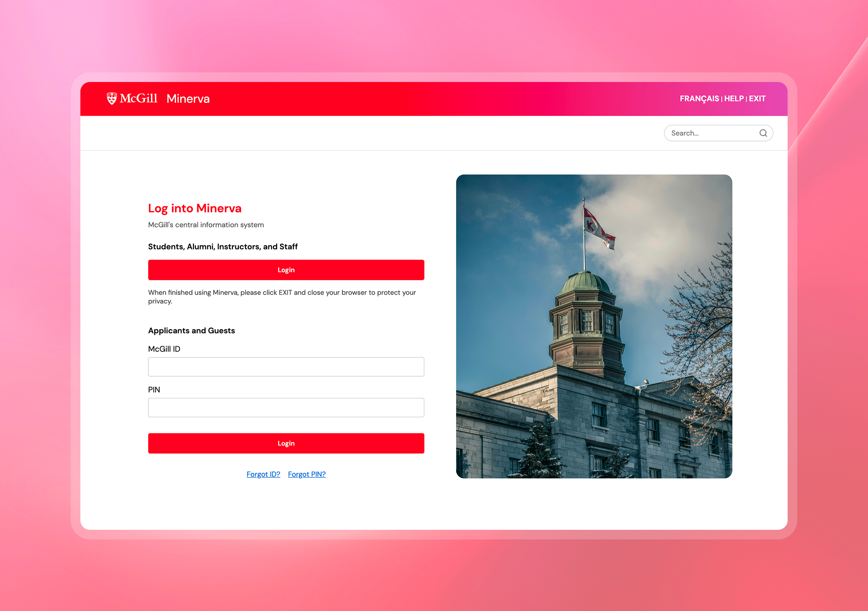Click Login under Students, Alumni, Instructors, and Staff
The height and width of the screenshot is (611, 868).
[286, 270]
